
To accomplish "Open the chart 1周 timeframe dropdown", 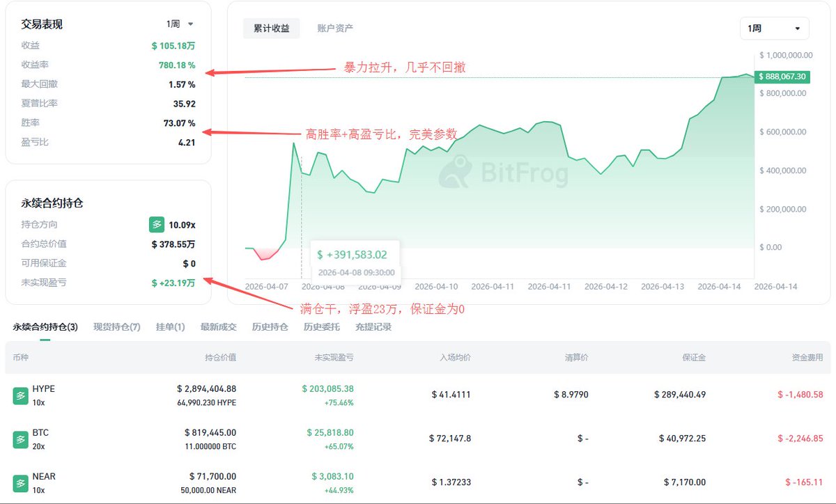I will (x=773, y=29).
